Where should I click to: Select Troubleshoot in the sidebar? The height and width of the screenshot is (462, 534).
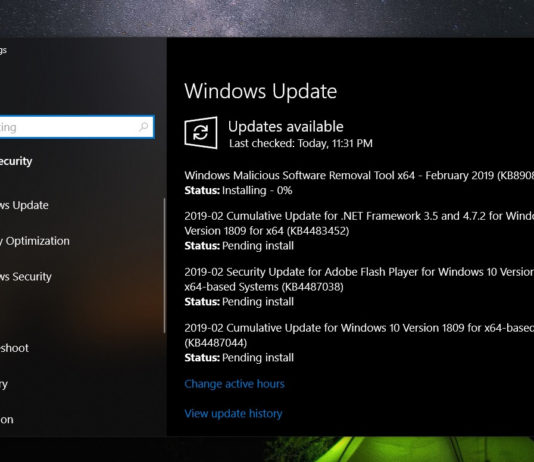14,348
